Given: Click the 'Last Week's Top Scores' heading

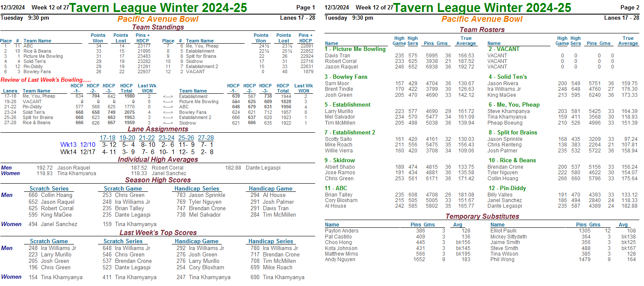Looking at the screenshot, I should [x=158, y=232].
